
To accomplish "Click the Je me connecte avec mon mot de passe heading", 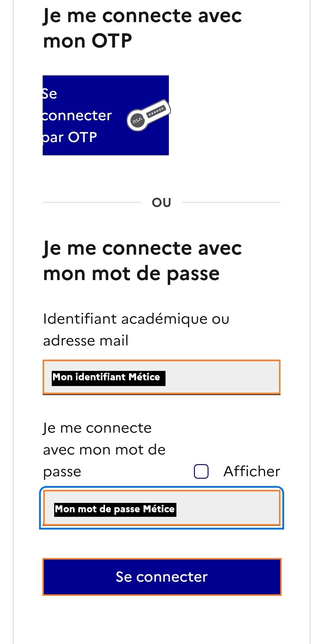I will pos(142,261).
